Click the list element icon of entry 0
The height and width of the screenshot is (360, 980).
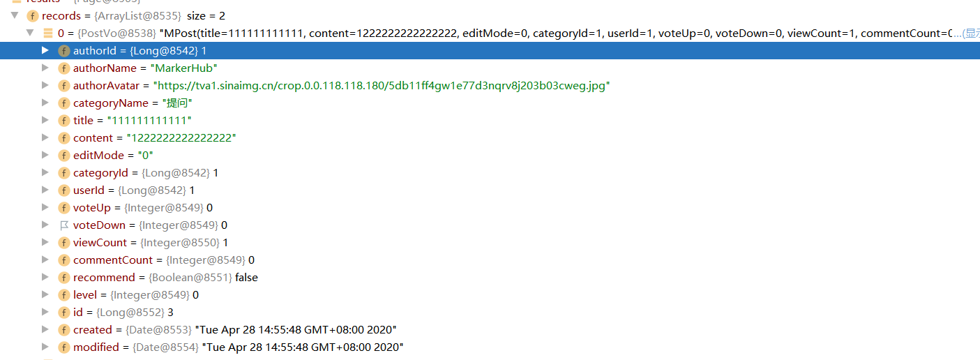[x=47, y=33]
